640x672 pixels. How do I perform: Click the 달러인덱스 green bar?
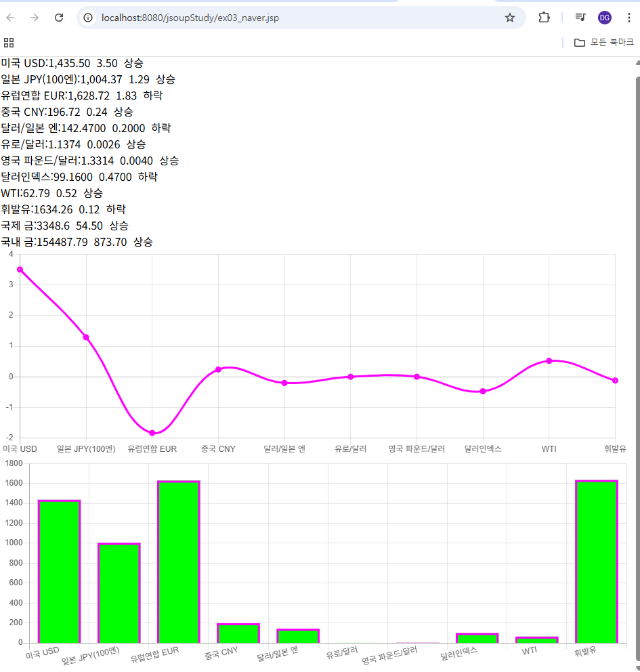[477, 637]
